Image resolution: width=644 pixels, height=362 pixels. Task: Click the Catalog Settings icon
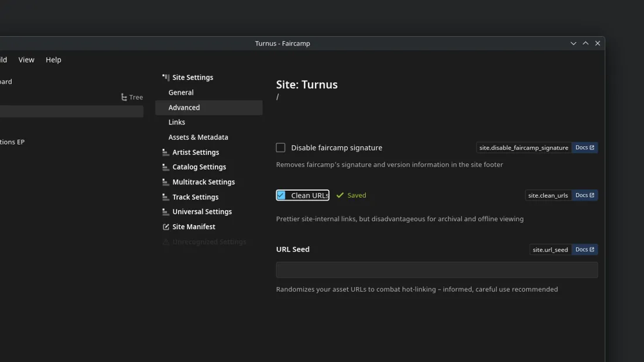(x=166, y=167)
